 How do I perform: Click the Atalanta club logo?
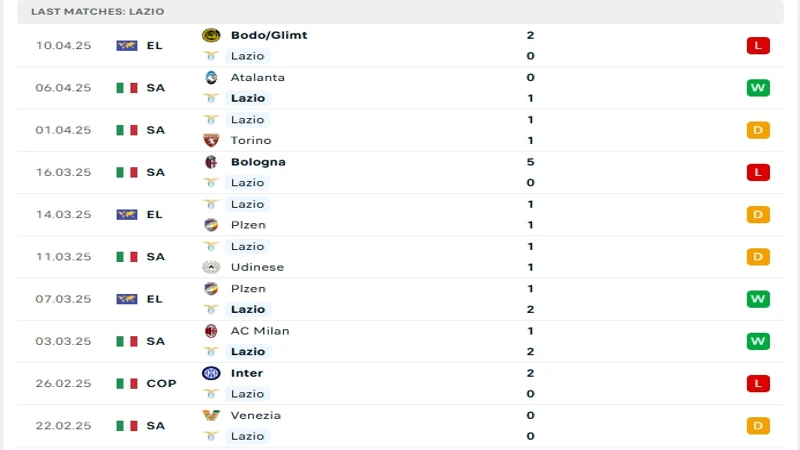[211, 78]
